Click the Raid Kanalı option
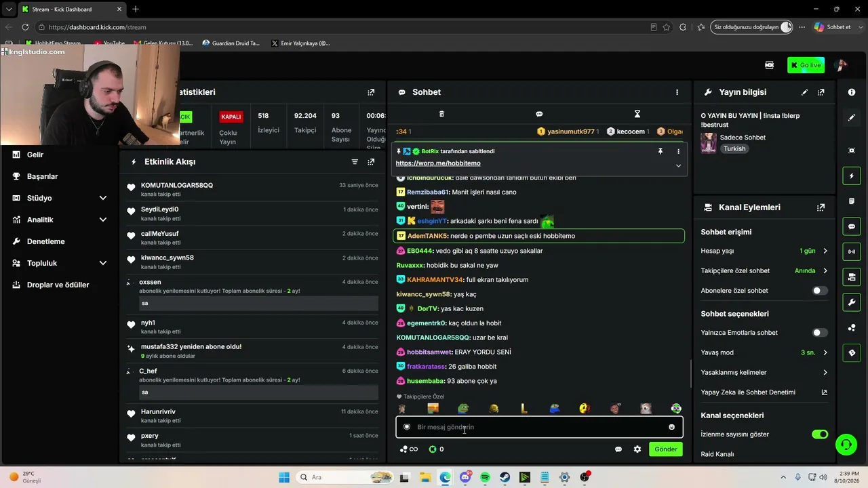868x488 pixels. click(x=717, y=454)
